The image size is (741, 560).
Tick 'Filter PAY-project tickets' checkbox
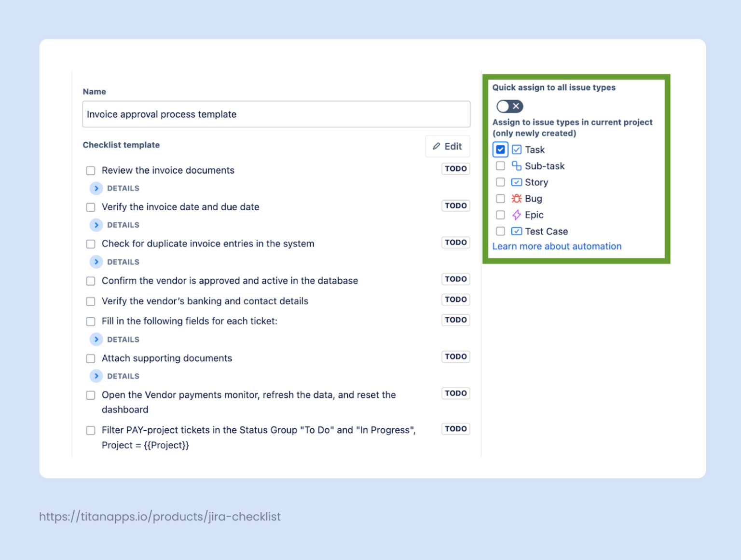click(91, 431)
